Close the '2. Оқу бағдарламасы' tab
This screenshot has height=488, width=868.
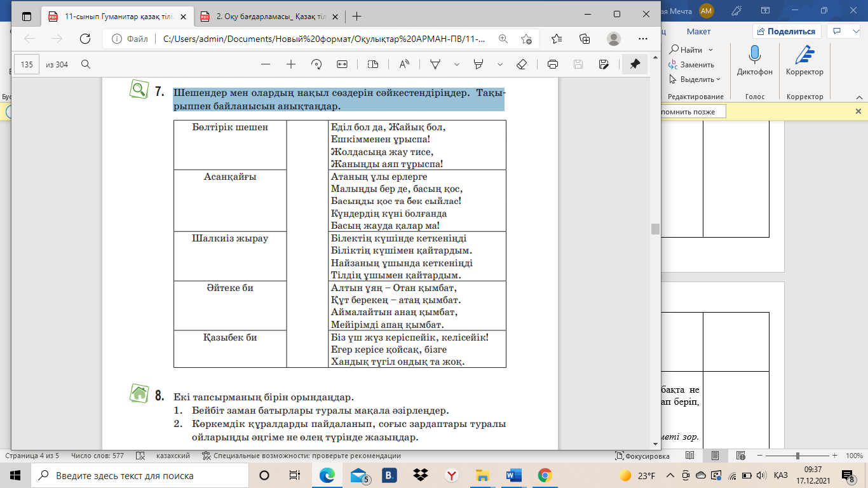[336, 16]
